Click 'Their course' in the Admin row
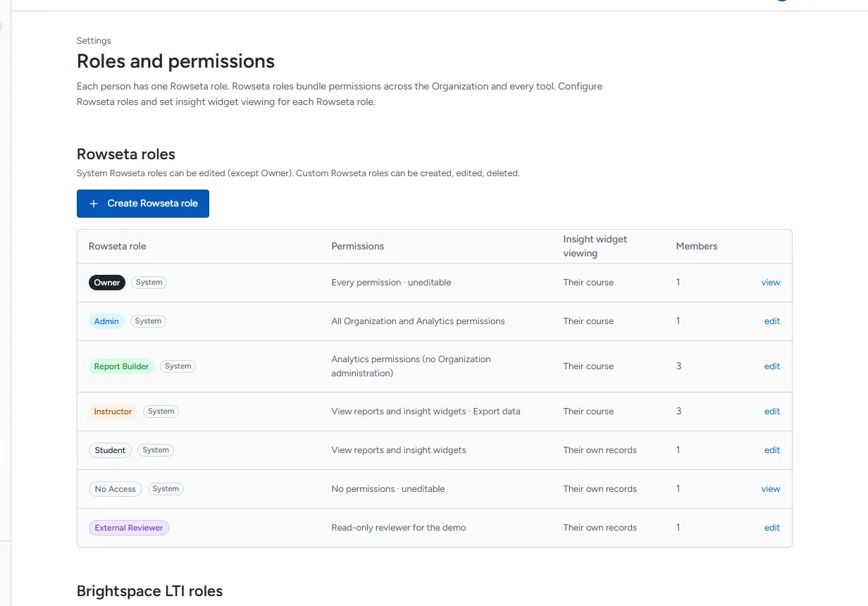The width and height of the screenshot is (868, 606). point(588,321)
